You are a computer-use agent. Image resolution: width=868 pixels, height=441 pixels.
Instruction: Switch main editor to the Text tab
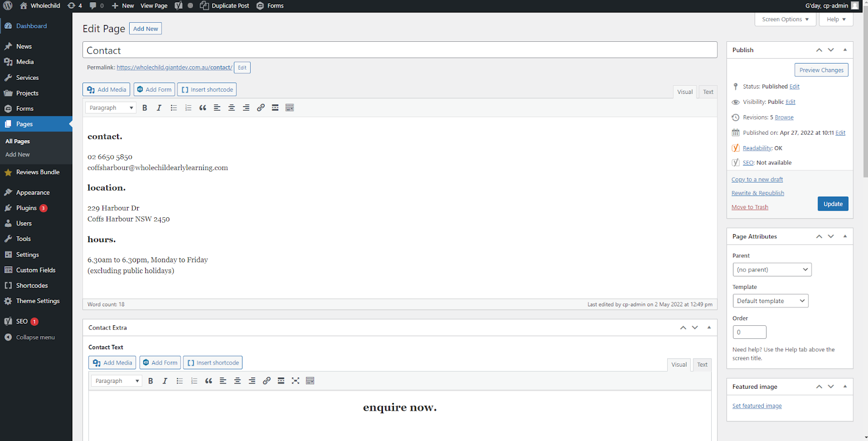coord(708,92)
